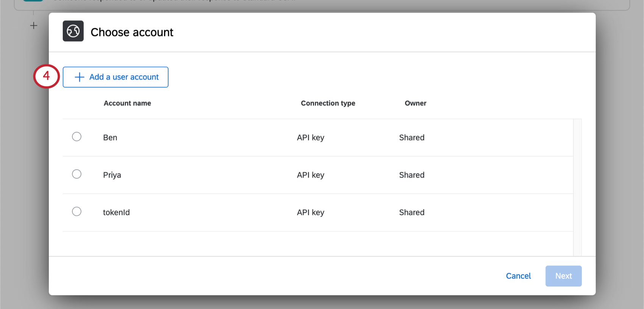The height and width of the screenshot is (309, 644).
Task: Click the web service globe icon in header
Action: click(x=73, y=31)
